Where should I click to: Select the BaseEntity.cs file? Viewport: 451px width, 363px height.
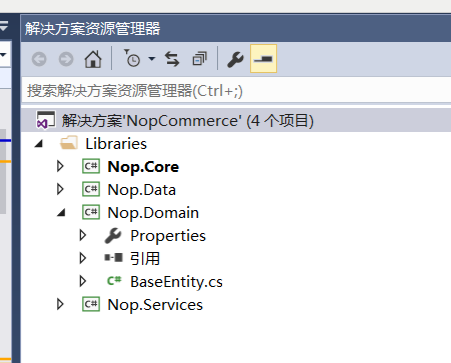click(176, 282)
